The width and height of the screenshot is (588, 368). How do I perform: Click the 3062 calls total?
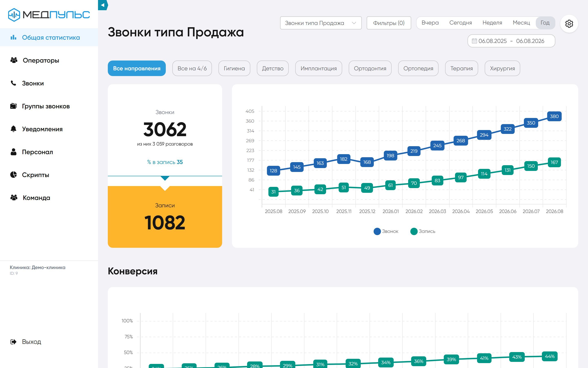[x=165, y=129]
